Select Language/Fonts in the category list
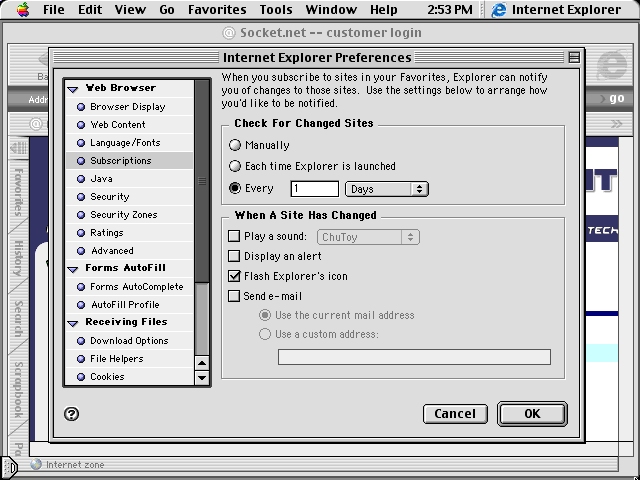 (129, 143)
